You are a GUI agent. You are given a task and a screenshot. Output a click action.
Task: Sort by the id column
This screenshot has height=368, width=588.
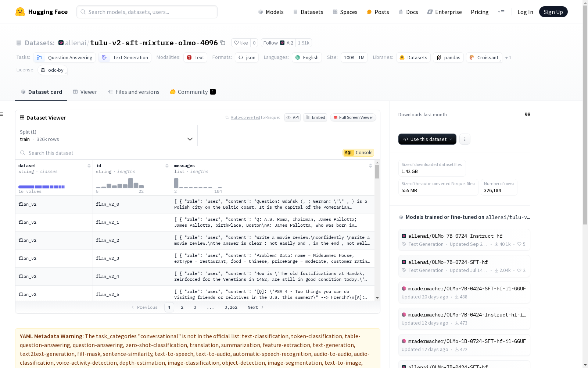pos(167,166)
